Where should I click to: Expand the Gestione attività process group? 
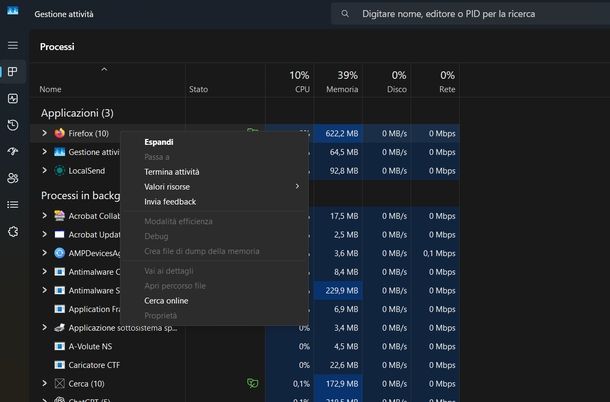(44, 152)
